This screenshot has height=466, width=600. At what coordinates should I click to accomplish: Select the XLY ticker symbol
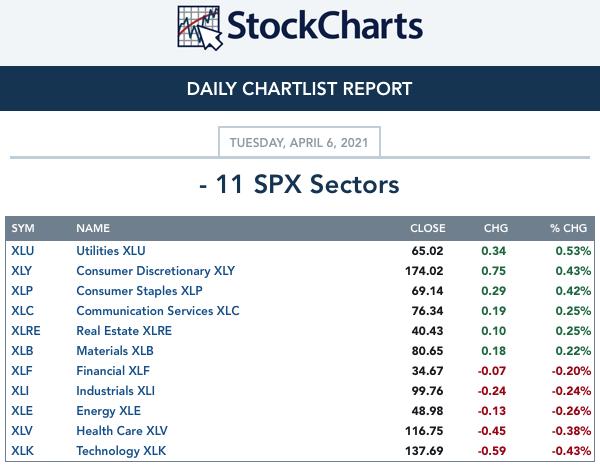click(21, 271)
